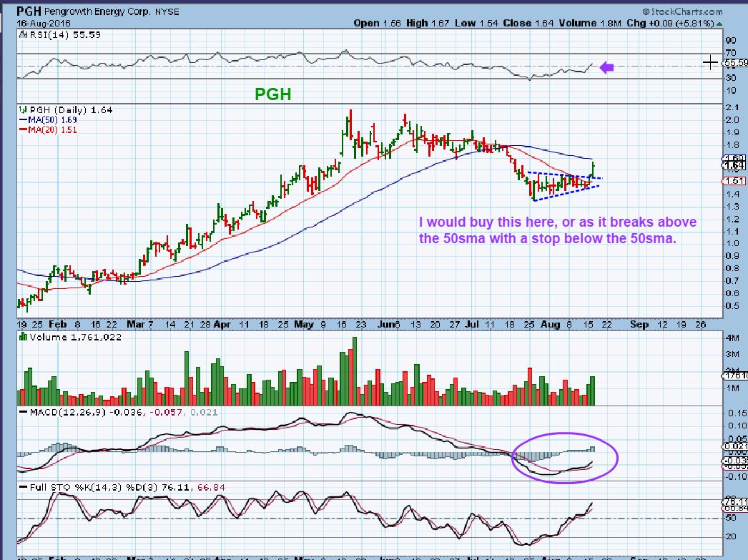Click the green up-triangle change indicator
748x560 pixels.
click(719, 24)
